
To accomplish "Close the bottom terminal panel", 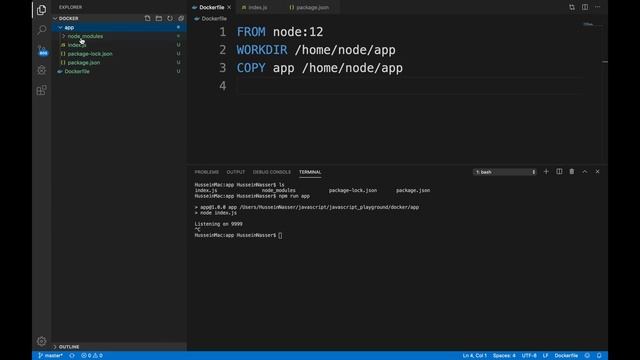I will (x=598, y=172).
